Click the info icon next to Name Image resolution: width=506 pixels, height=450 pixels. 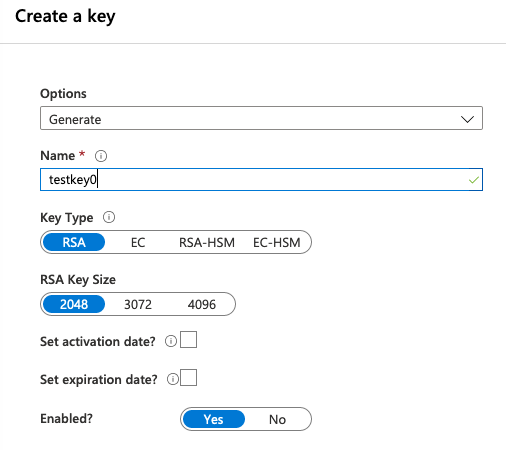point(101,156)
